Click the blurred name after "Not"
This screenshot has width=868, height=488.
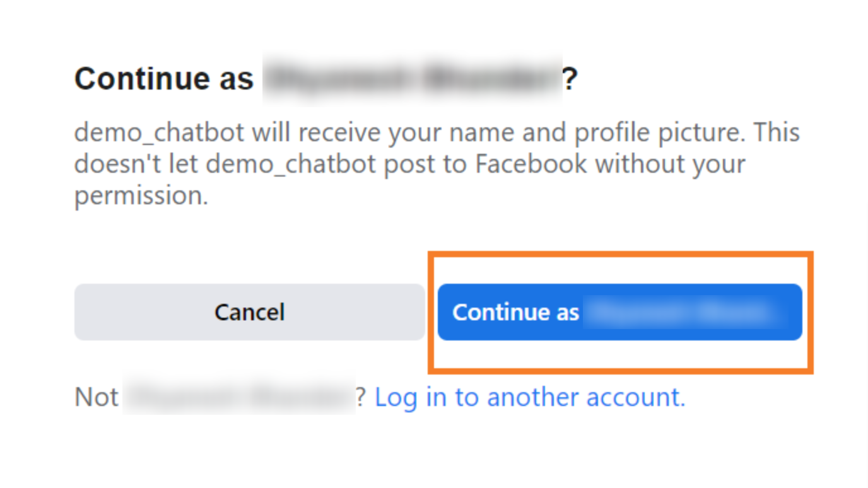[x=238, y=397]
